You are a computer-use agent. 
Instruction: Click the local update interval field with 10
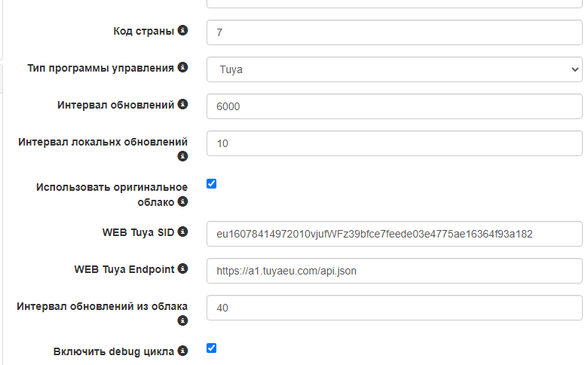click(x=394, y=143)
